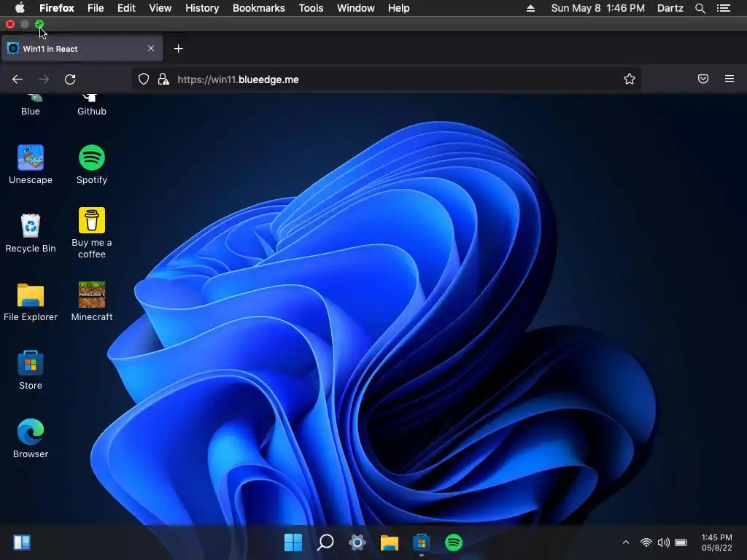This screenshot has width=747, height=560.
Task: Open Settings gear in the taskbar
Action: pyautogui.click(x=357, y=542)
